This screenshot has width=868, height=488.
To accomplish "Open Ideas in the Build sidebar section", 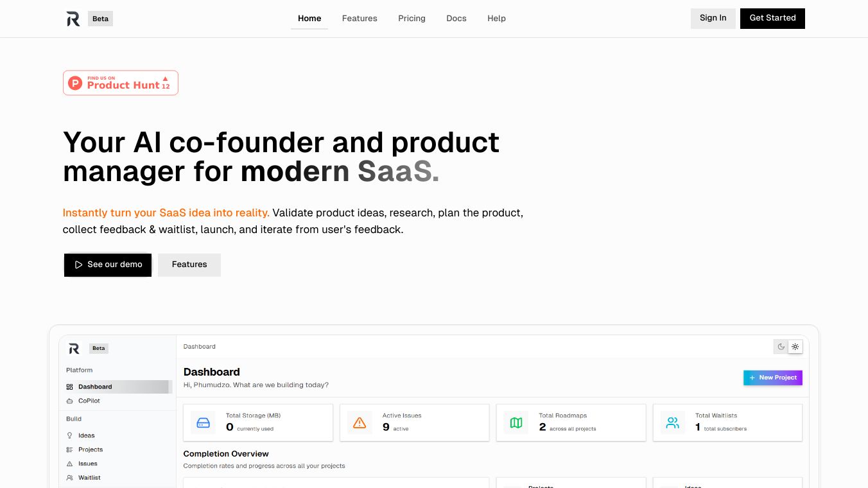I will tap(86, 435).
